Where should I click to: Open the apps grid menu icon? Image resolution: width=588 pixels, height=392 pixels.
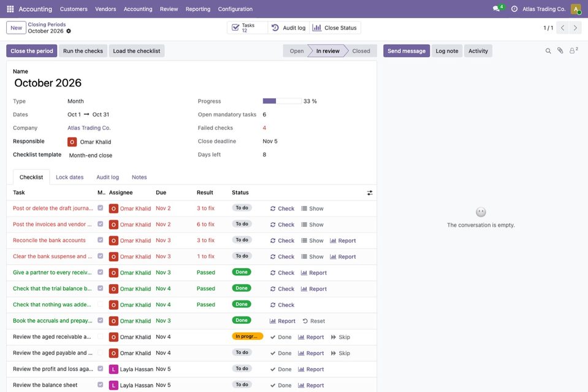pyautogui.click(x=10, y=9)
